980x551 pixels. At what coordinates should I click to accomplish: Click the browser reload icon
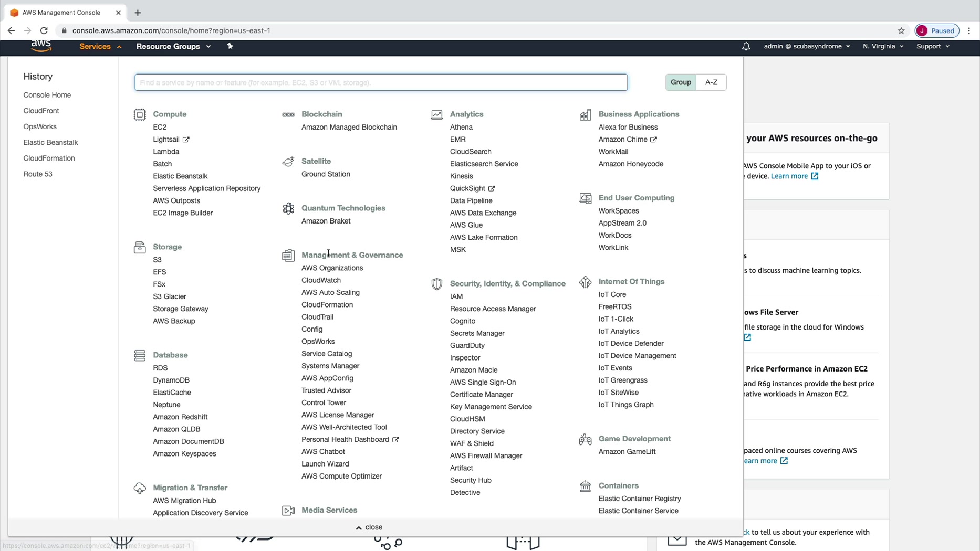[44, 30]
